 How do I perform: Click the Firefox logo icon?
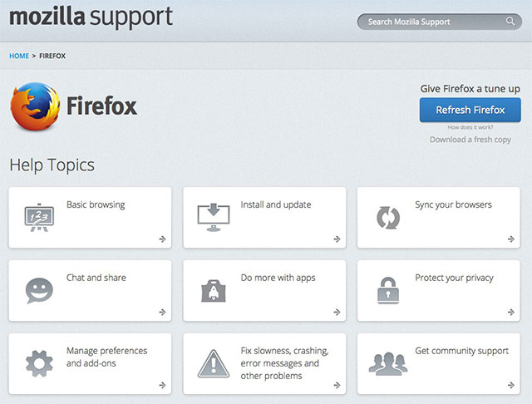[x=35, y=107]
